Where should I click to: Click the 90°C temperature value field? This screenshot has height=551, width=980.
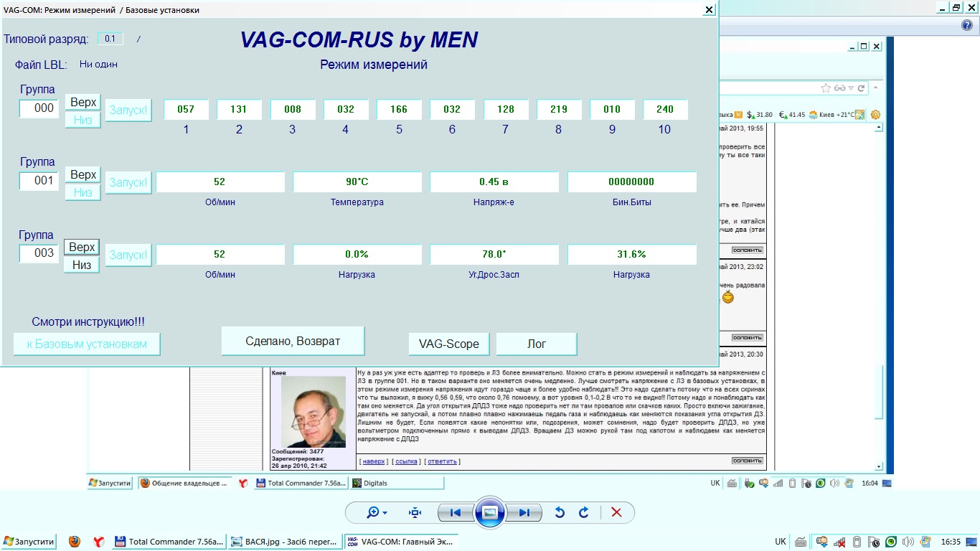click(357, 182)
